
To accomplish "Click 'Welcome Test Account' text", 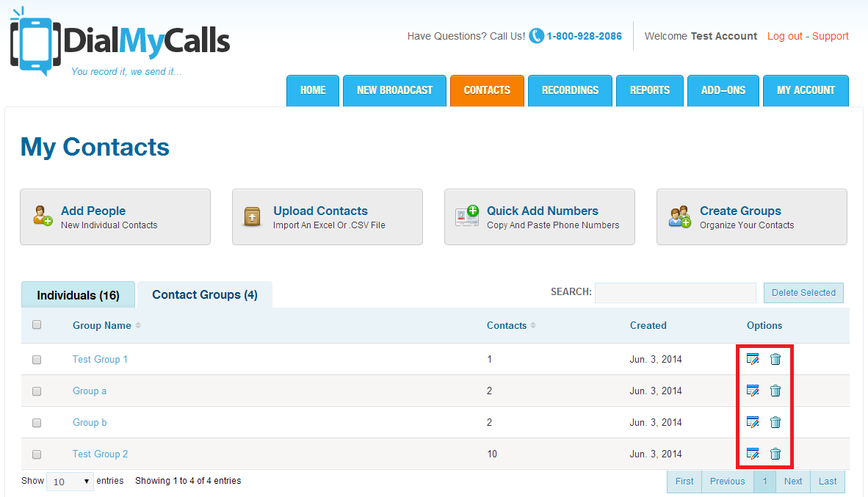I will [701, 36].
